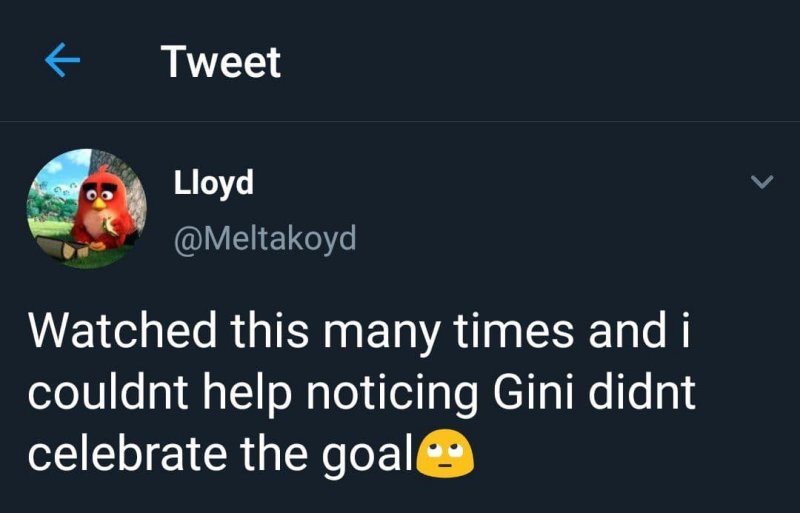Click the Tweet header title
Viewport: 800px width, 513px height.
[221, 62]
